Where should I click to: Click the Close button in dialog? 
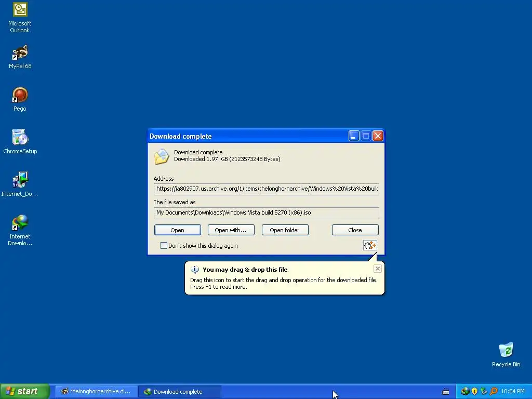coord(355,230)
